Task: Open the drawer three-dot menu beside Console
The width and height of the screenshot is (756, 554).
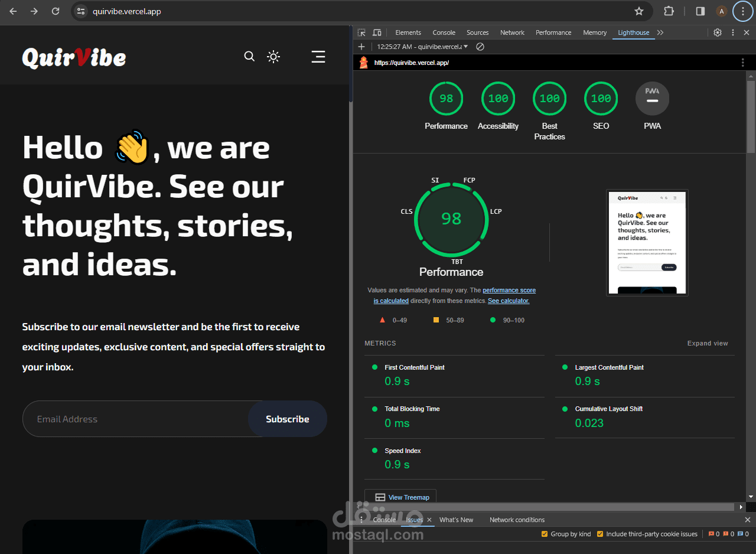Action: (x=361, y=520)
